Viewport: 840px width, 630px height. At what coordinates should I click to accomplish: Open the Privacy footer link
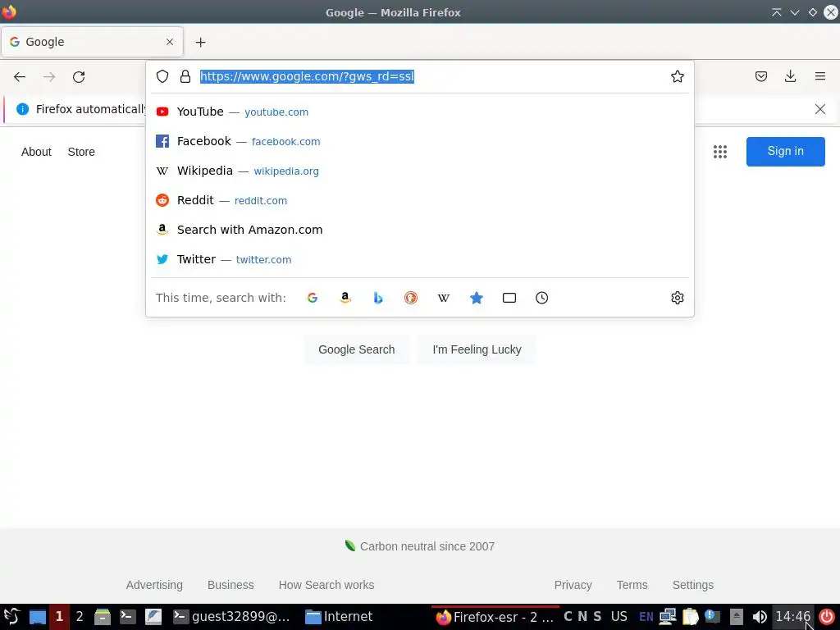573,585
